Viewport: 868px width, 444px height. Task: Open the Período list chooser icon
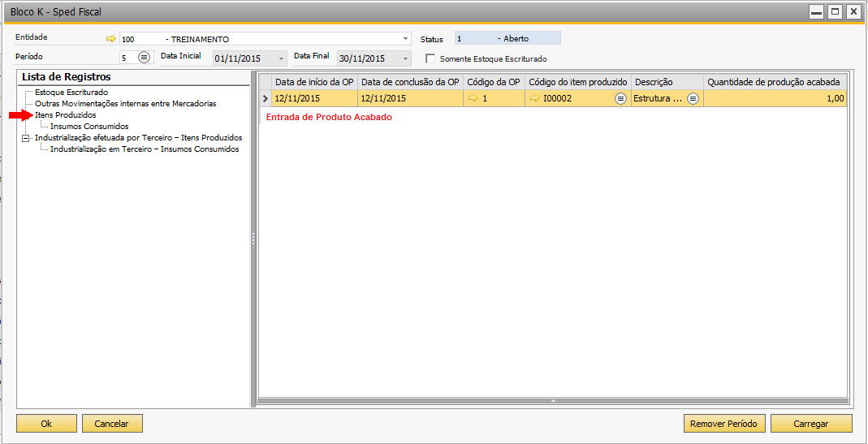pos(144,57)
